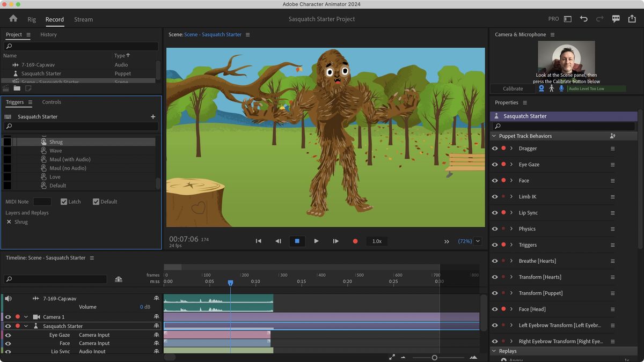The height and width of the screenshot is (362, 644).
Task: Toggle the microphone input icon
Action: pyautogui.click(x=561, y=88)
